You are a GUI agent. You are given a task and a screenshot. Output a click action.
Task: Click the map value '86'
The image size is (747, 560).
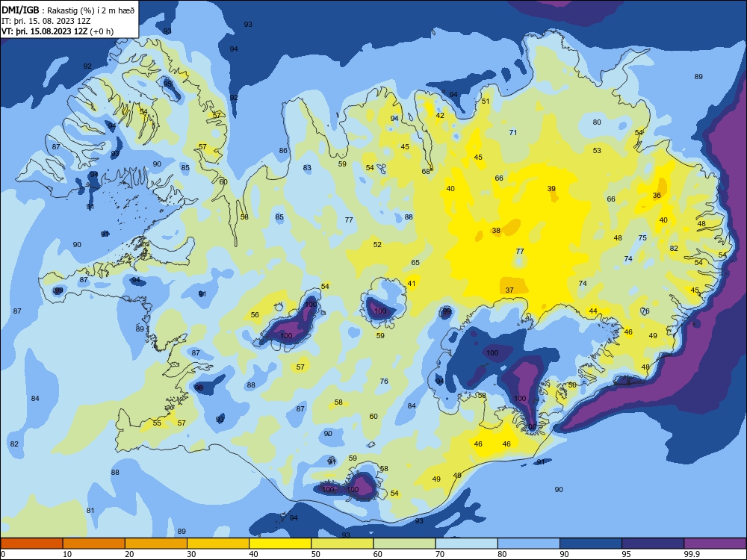point(283,151)
